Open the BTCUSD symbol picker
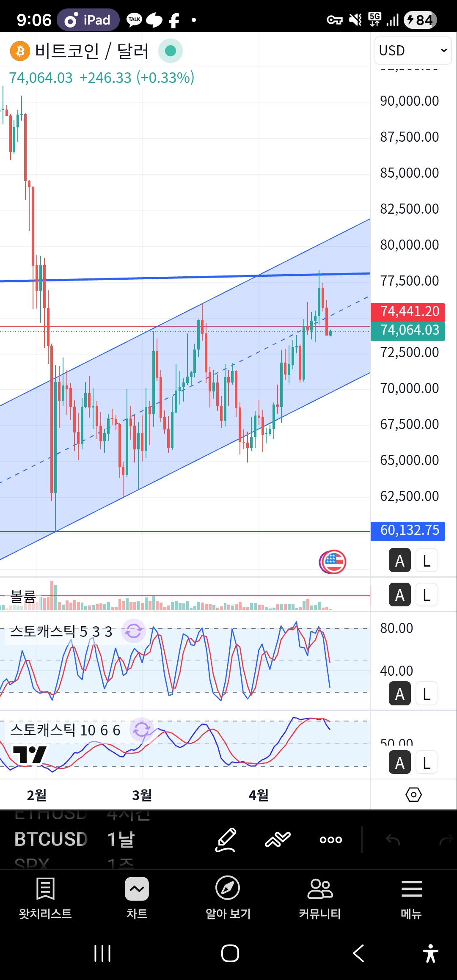The height and width of the screenshot is (980, 457). pyautogui.click(x=51, y=839)
